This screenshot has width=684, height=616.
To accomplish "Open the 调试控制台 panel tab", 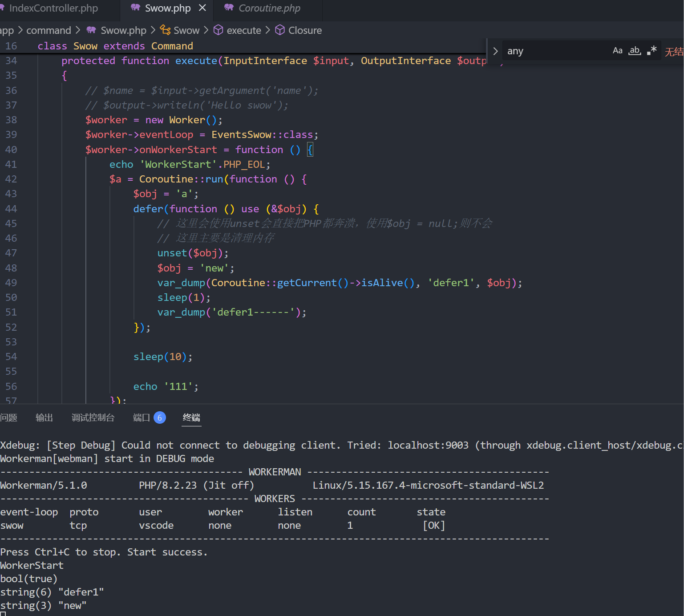I will 93,417.
